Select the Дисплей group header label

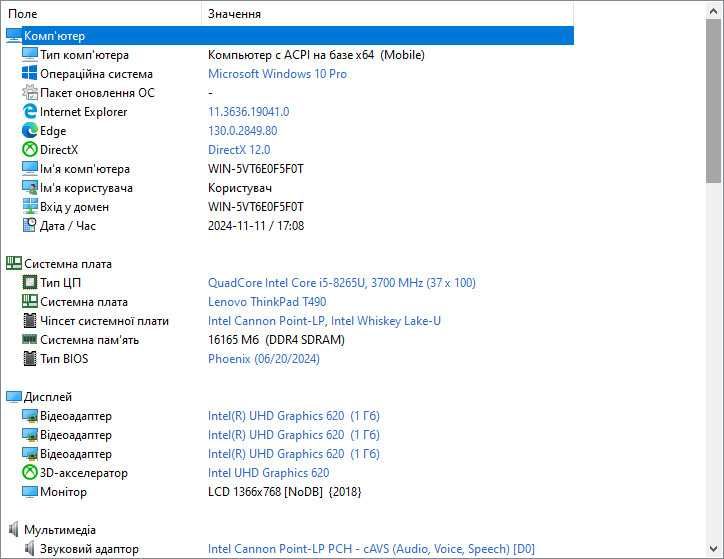[48, 397]
